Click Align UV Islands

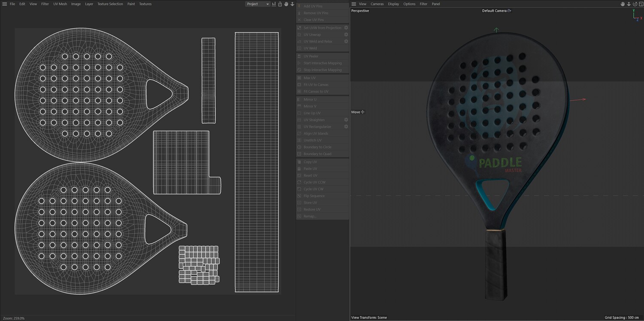(322, 134)
